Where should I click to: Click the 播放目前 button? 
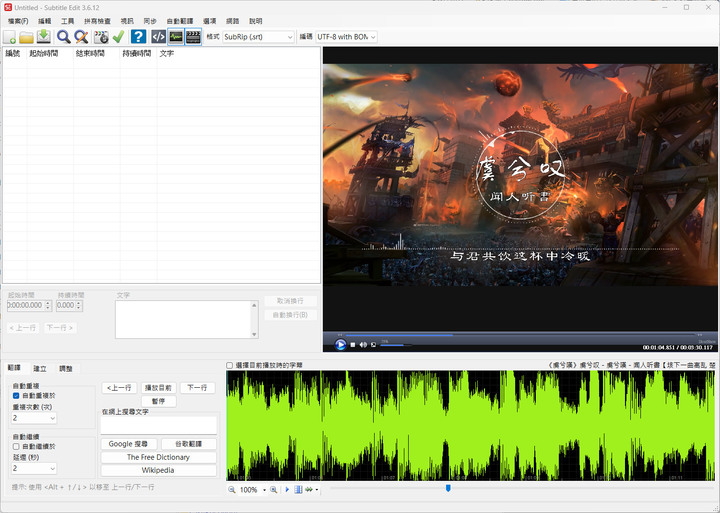click(158, 388)
